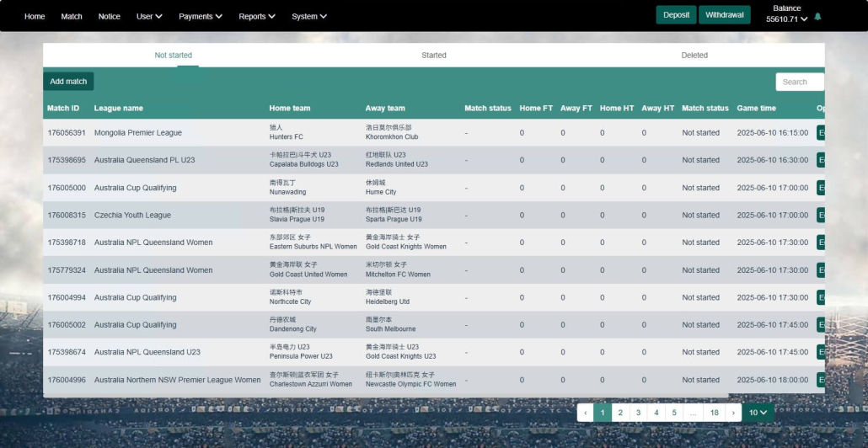Select page 18 in pagination
This screenshot has height=448, width=868.
[714, 413]
